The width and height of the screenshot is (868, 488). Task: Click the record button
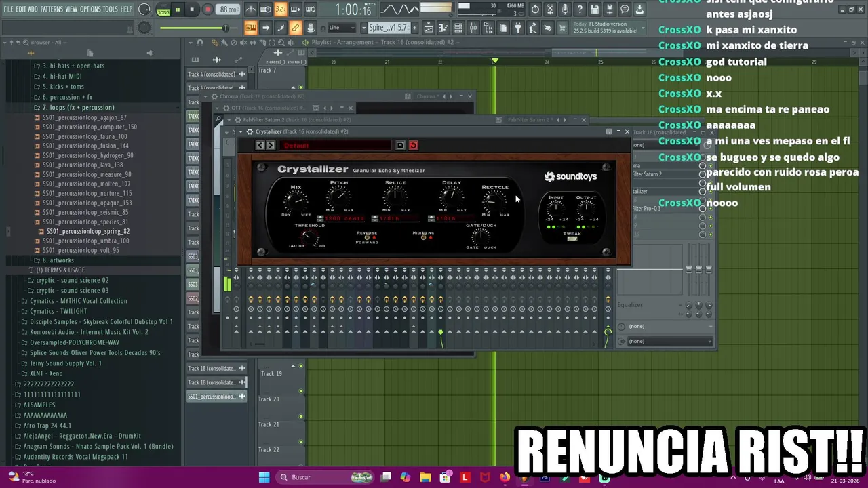coord(208,9)
